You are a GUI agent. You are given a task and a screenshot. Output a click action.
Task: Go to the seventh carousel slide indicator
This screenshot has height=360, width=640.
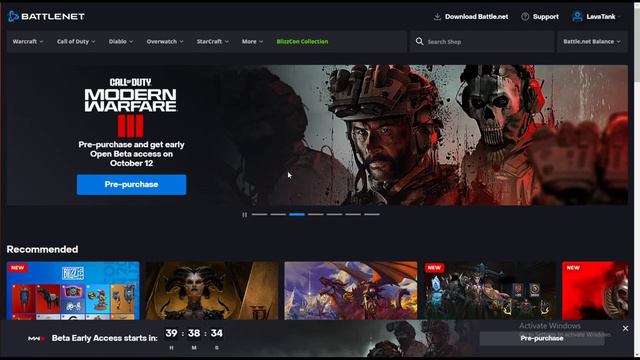click(372, 214)
